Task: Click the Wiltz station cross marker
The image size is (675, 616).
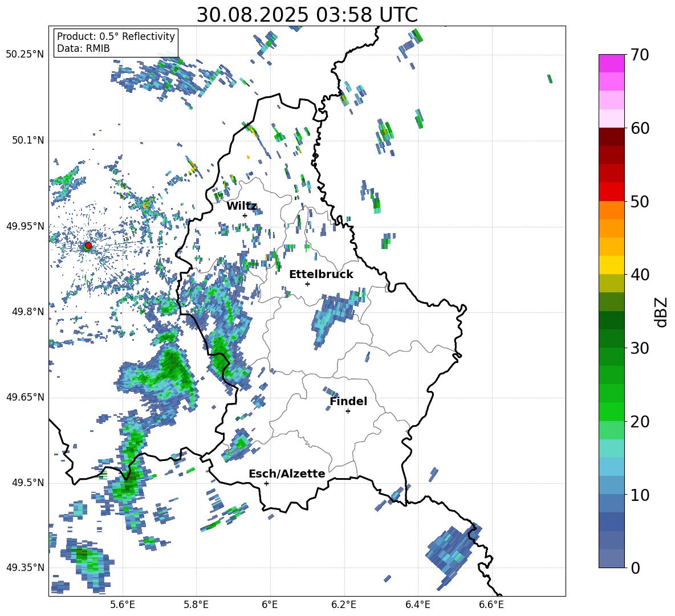Action: point(245,215)
